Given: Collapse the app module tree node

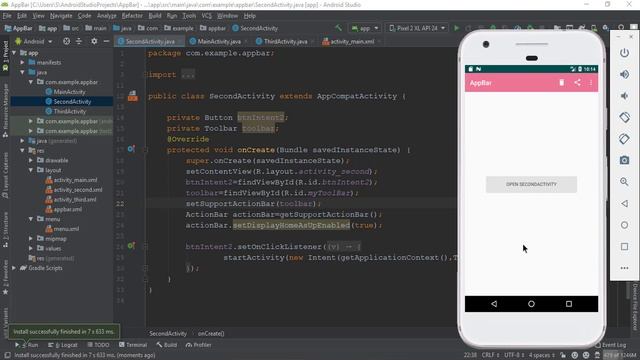Looking at the screenshot, I should tap(15, 53).
